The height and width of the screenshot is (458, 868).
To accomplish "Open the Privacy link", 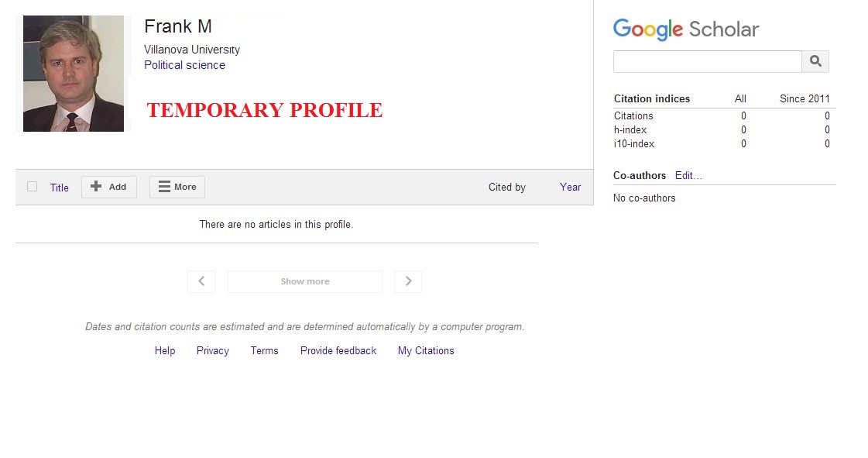I will [x=213, y=350].
